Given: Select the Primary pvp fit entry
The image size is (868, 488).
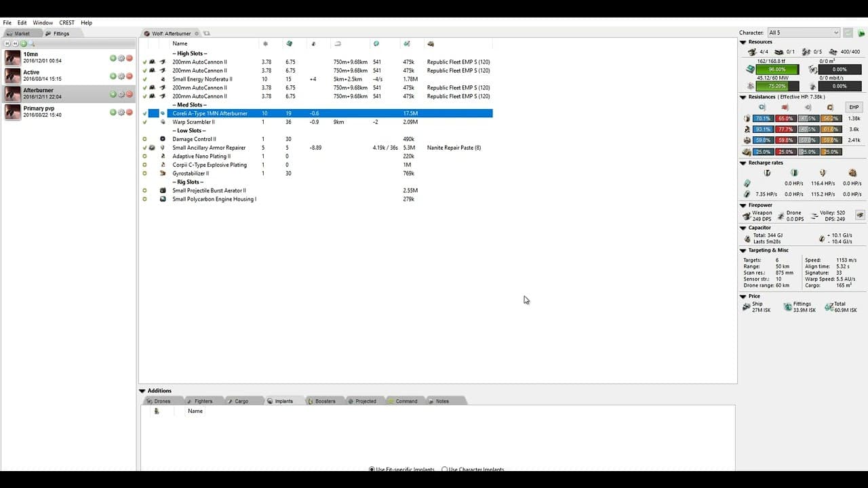Looking at the screenshot, I should click(68, 112).
